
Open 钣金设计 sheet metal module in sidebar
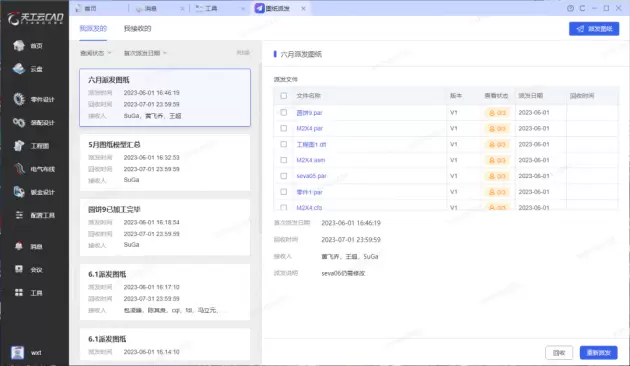click(x=33, y=192)
